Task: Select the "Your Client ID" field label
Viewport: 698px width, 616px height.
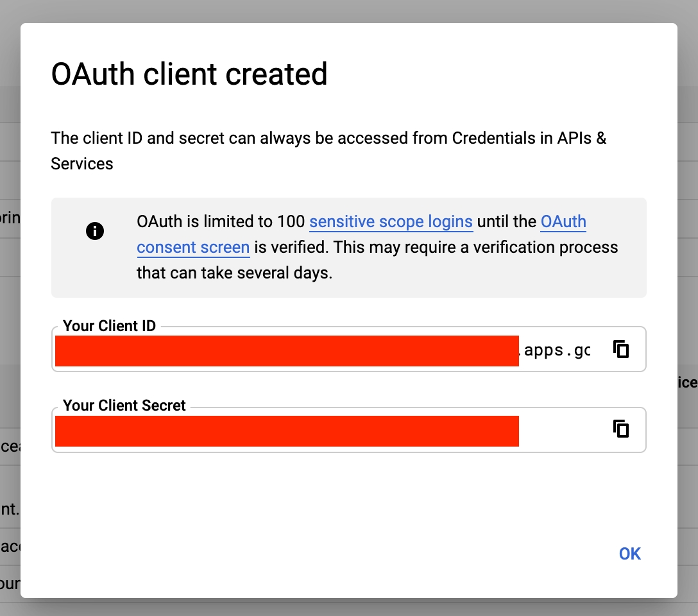Action: (x=109, y=326)
